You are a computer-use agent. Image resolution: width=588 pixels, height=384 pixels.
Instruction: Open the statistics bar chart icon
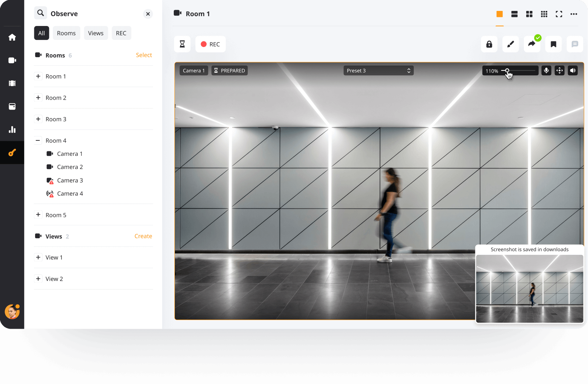[x=12, y=130]
